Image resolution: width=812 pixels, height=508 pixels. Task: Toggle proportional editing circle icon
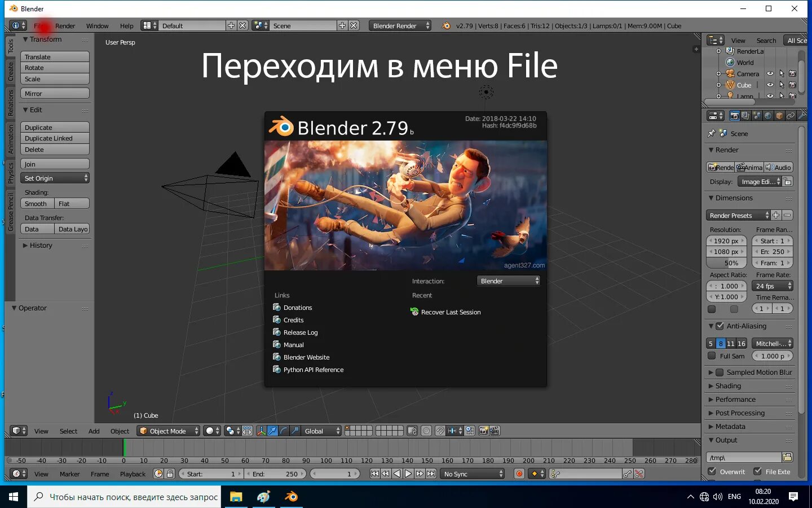click(426, 431)
